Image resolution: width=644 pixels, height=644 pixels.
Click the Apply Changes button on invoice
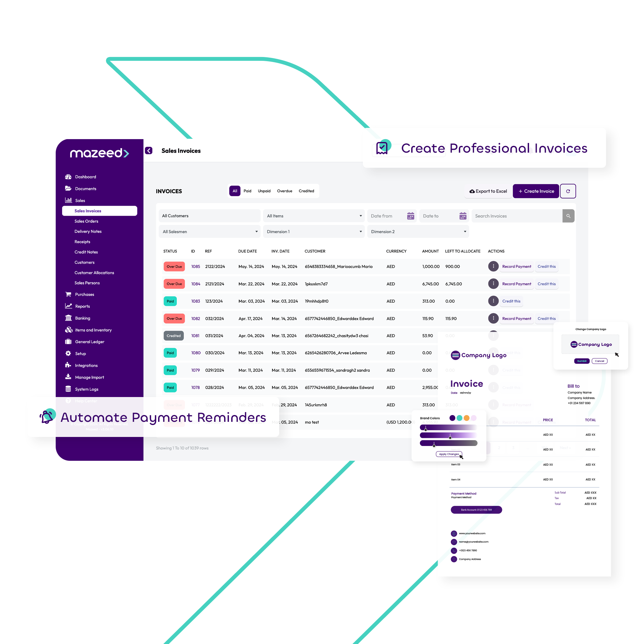point(450,454)
